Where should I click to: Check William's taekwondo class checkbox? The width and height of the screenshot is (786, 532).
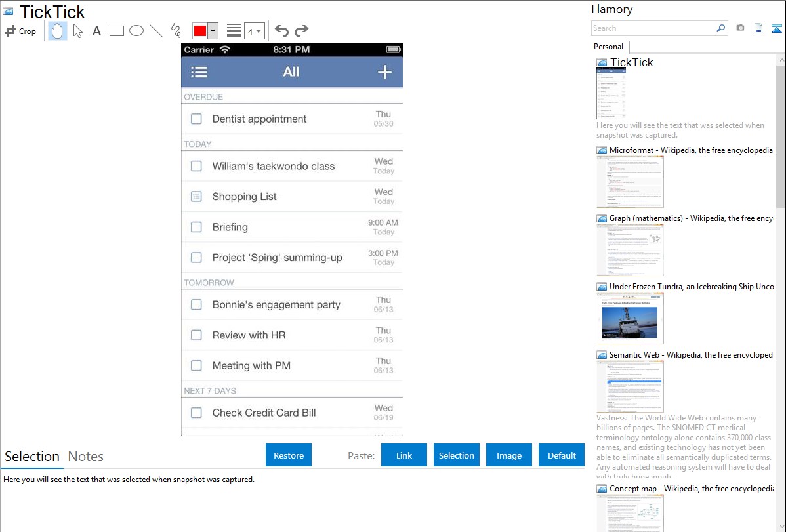coord(197,166)
